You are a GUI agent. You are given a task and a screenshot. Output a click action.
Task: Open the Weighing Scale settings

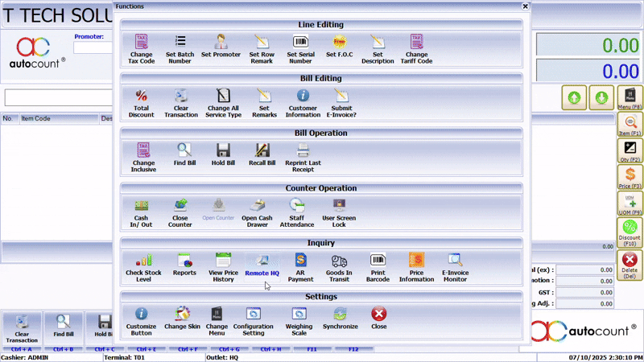point(299,319)
